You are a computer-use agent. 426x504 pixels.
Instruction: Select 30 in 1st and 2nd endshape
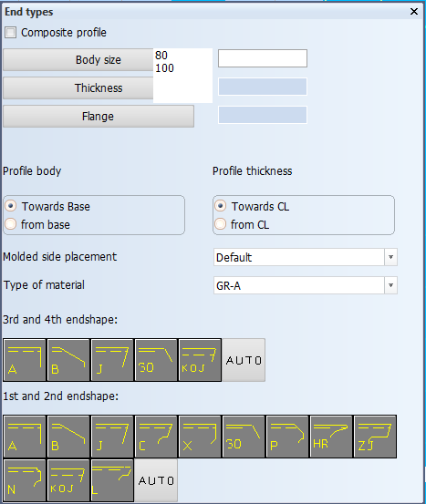tap(244, 437)
